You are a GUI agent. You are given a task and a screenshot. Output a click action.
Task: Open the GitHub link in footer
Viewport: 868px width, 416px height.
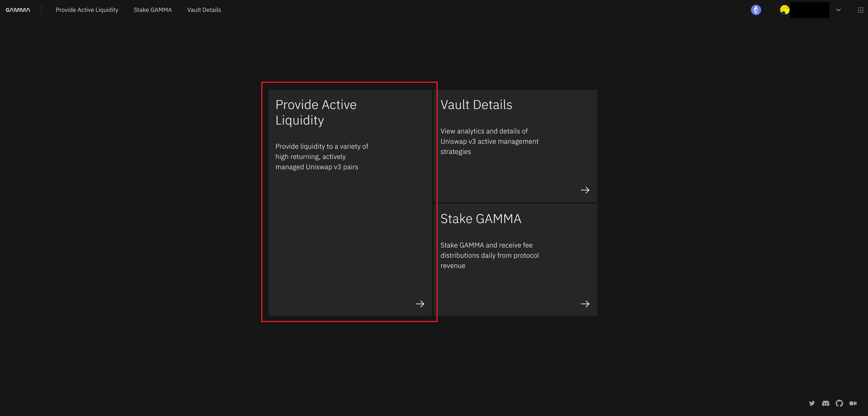tap(839, 403)
